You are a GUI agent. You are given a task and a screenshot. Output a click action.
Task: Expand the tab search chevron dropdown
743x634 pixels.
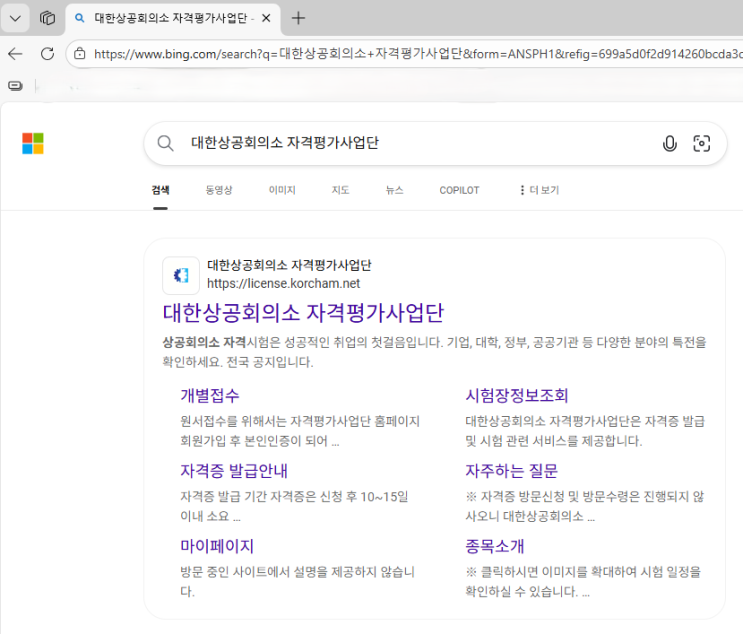point(15,18)
